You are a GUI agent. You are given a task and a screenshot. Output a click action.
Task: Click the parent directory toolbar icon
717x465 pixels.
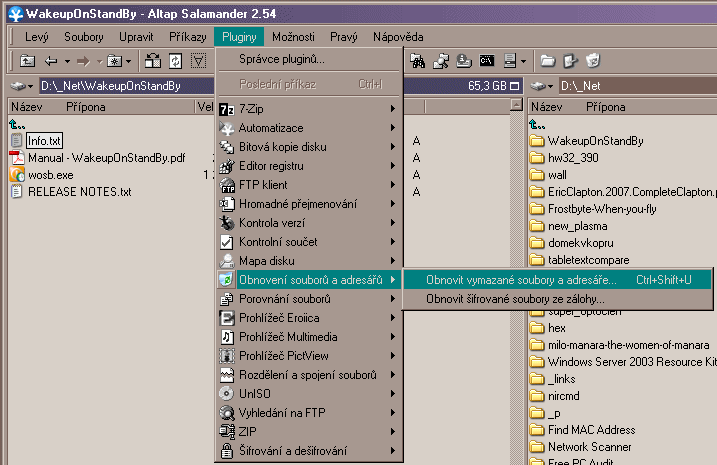(27, 61)
